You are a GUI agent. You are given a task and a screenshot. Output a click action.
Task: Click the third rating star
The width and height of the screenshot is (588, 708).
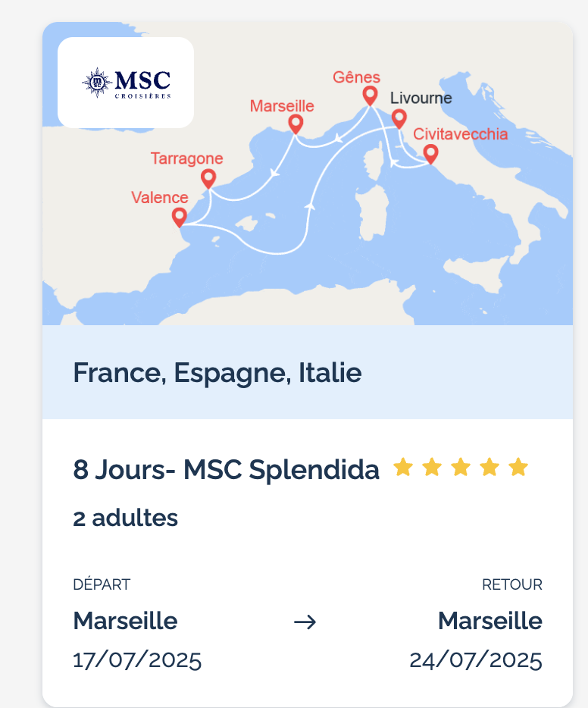pyautogui.click(x=461, y=468)
